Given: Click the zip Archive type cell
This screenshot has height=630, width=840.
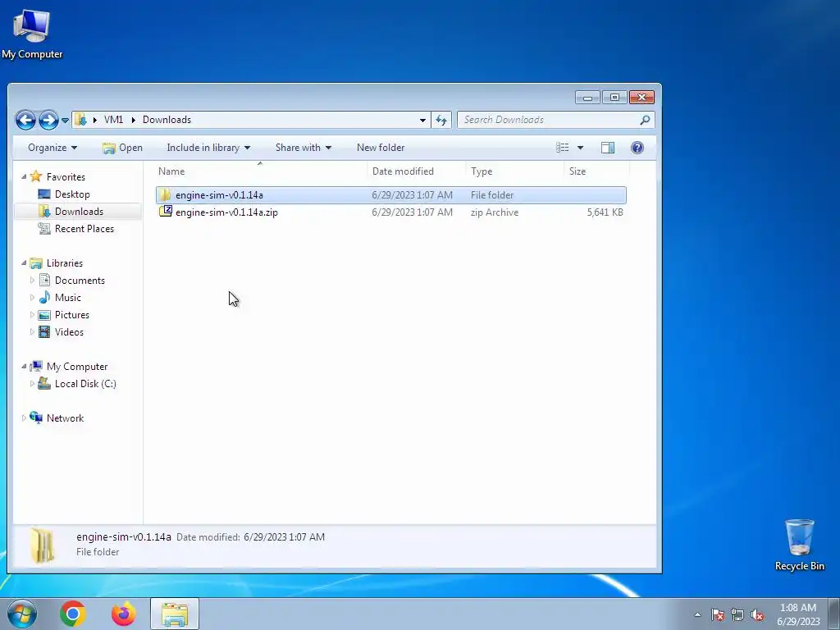Looking at the screenshot, I should click(495, 212).
